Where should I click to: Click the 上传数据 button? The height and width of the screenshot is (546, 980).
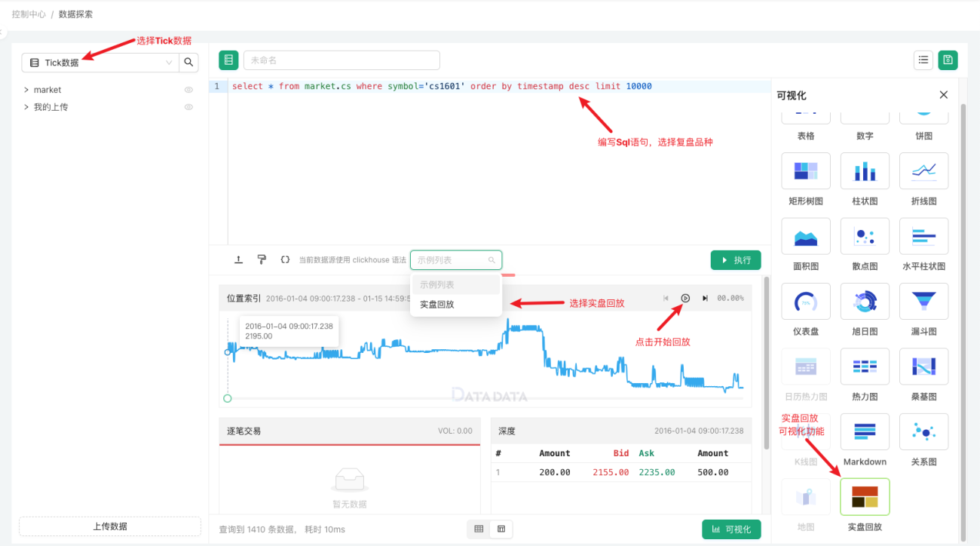110,526
